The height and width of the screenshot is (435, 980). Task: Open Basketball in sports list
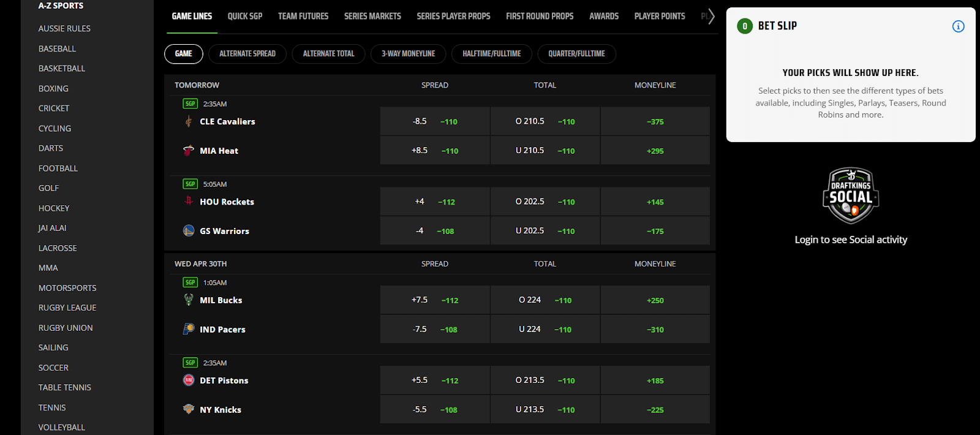coord(62,69)
